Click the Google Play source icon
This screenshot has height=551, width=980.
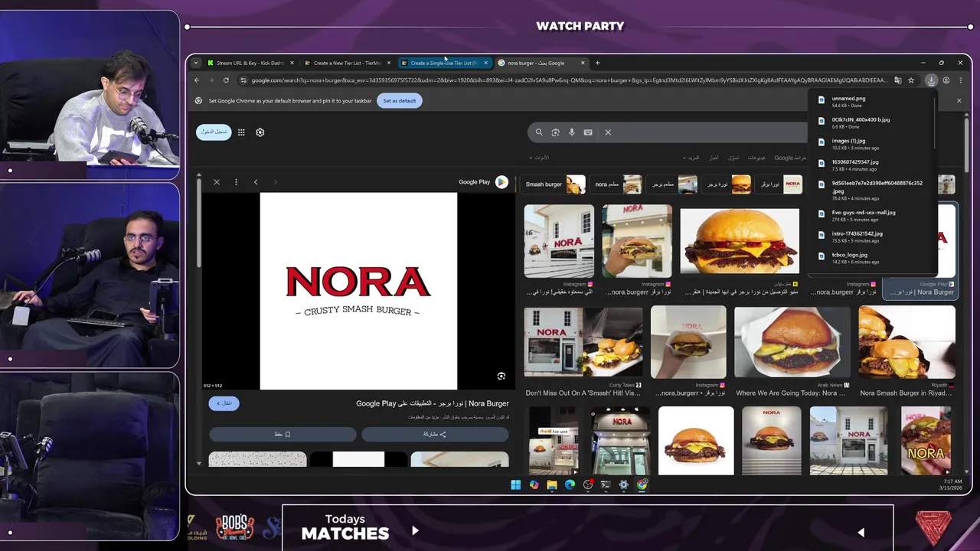[x=501, y=182]
